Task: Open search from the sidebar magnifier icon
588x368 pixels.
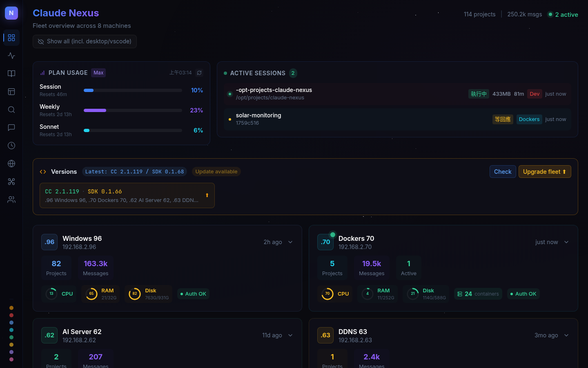Action: point(11,110)
